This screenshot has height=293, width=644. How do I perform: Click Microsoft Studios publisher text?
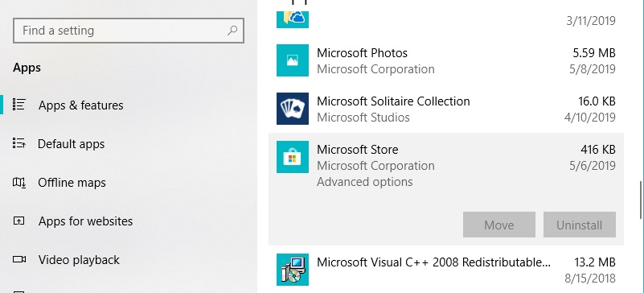coord(363,118)
